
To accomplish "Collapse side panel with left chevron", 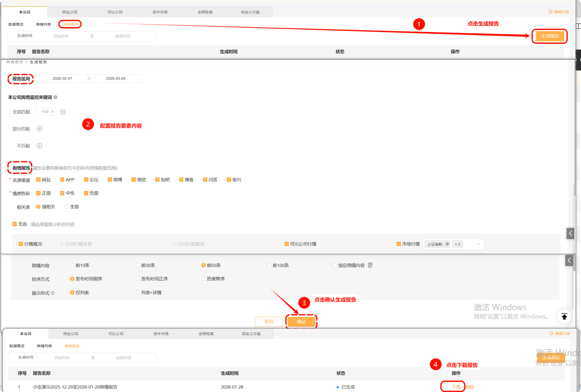I will [570, 233].
